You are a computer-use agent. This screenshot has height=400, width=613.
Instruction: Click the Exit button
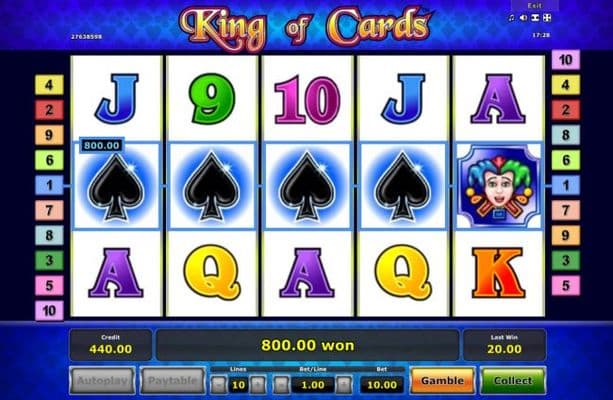click(534, 5)
